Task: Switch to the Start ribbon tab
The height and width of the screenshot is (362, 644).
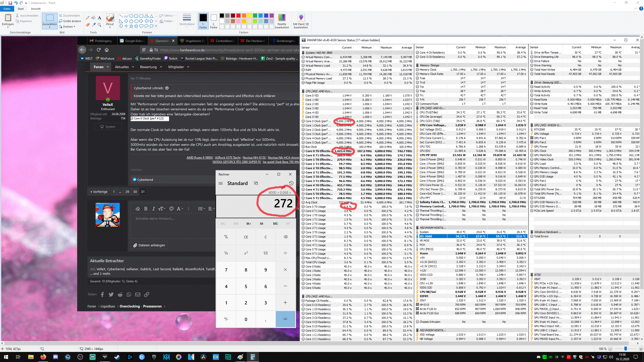Action: coord(21,9)
